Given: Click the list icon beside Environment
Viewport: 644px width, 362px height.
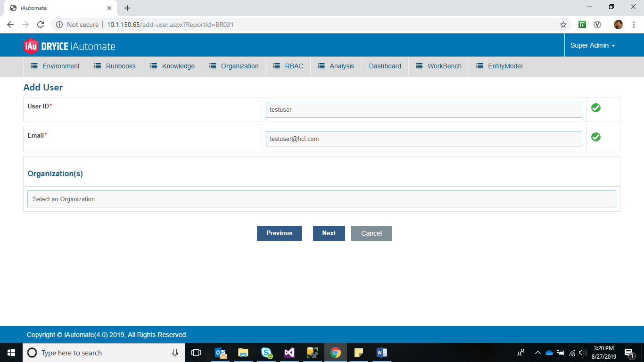Looking at the screenshot, I should [x=34, y=66].
